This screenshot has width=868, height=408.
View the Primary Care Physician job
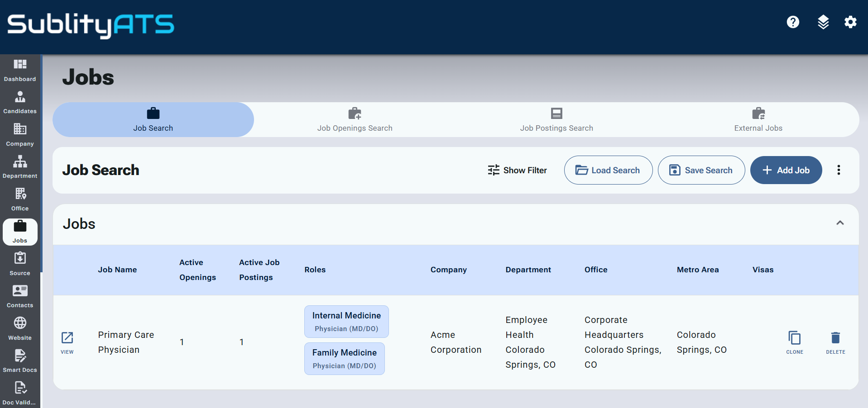tap(67, 342)
